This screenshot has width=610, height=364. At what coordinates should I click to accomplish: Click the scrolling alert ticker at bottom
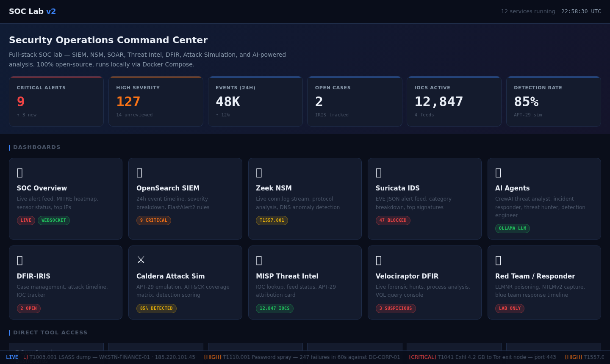tap(305, 357)
